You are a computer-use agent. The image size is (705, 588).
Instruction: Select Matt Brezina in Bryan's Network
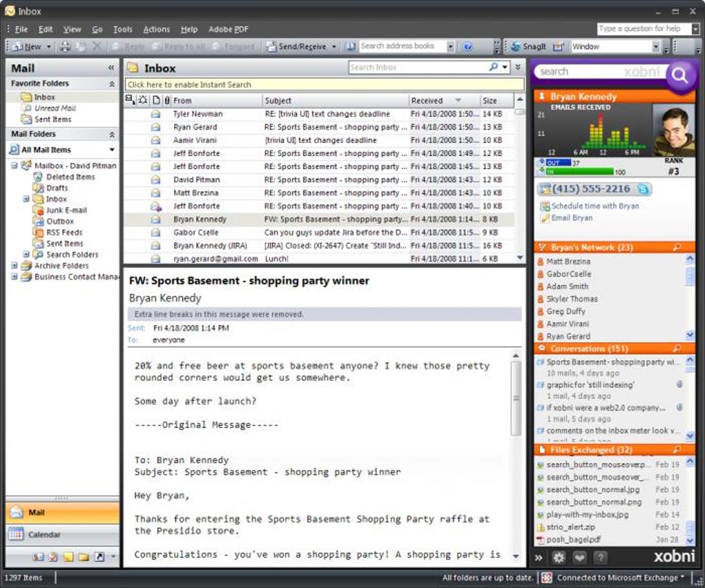point(568,261)
